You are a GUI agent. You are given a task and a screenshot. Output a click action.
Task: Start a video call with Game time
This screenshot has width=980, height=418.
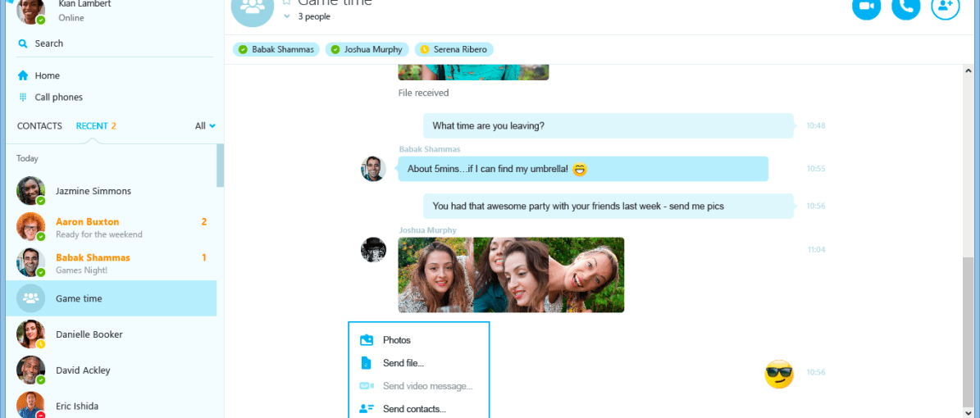coord(866,7)
